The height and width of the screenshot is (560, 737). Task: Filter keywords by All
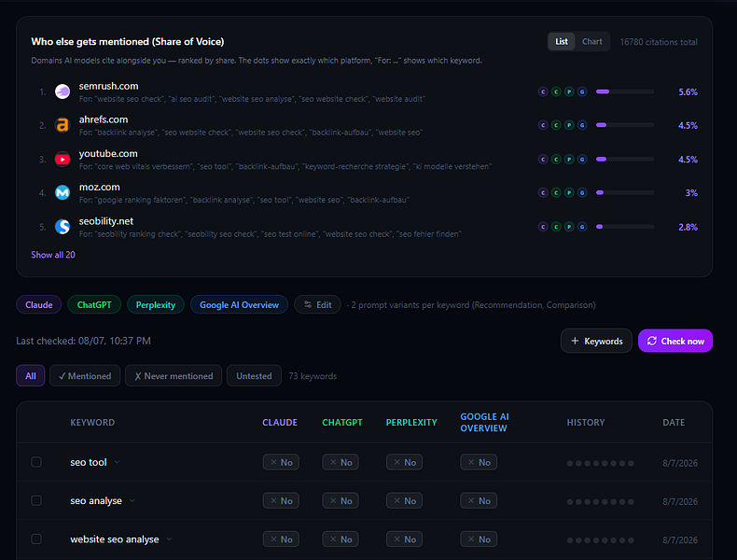tap(31, 376)
